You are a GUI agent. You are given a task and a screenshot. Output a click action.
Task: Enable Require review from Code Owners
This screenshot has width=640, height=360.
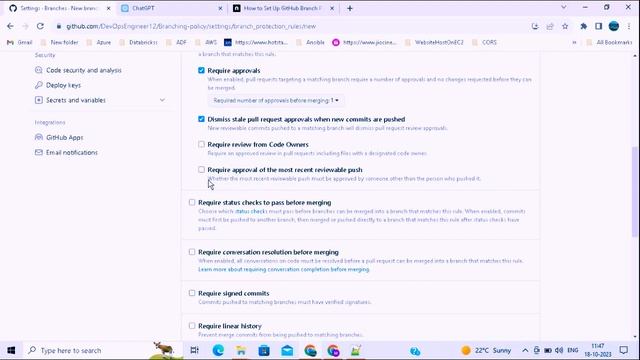tap(201, 144)
